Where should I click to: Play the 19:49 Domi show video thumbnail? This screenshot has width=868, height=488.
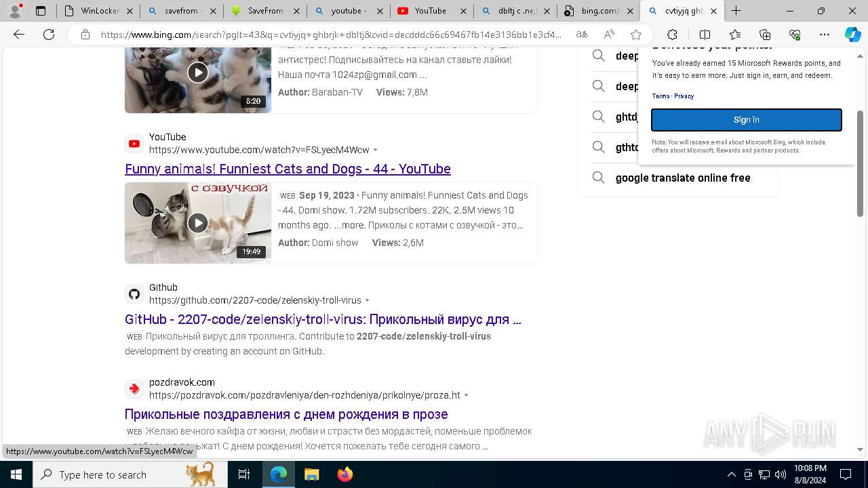click(x=198, y=222)
